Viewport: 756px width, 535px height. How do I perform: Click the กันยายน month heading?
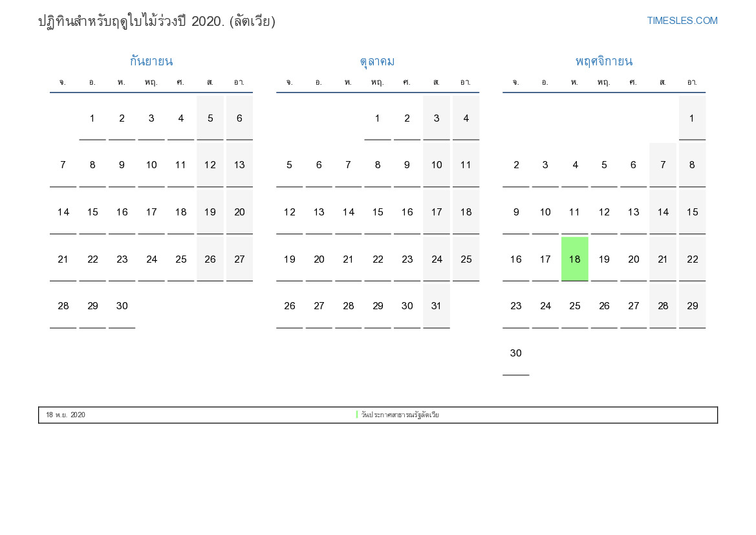point(151,61)
